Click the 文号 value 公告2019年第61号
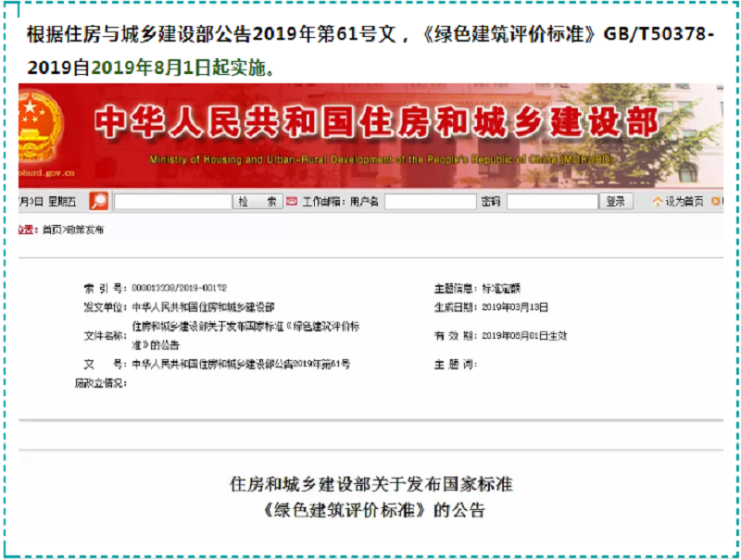This screenshot has width=741, height=560. 241,364
